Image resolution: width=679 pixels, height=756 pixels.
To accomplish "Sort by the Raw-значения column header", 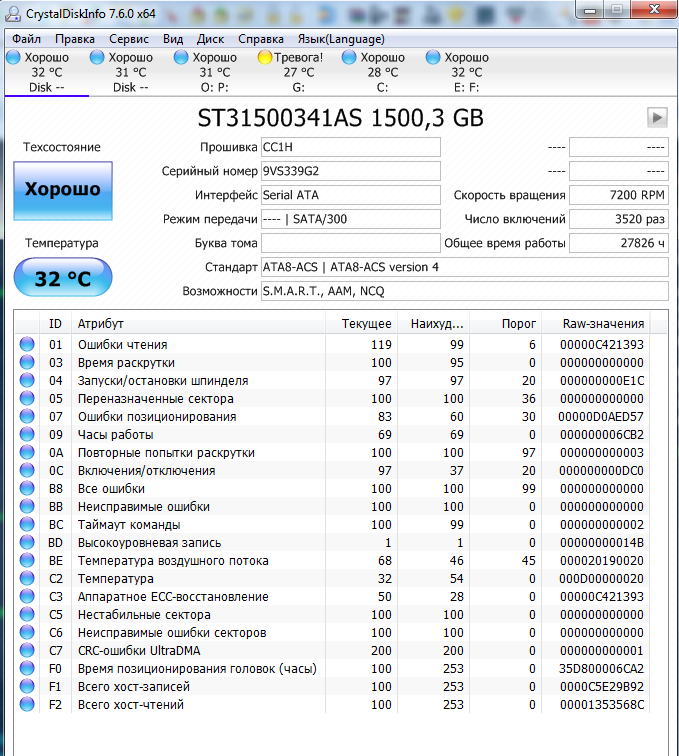I will pyautogui.click(x=596, y=324).
